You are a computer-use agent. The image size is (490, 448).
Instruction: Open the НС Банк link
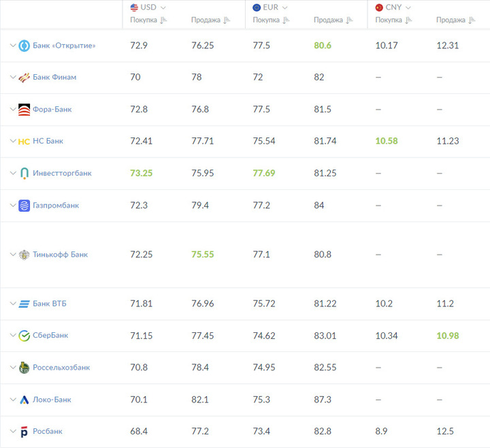pyautogui.click(x=48, y=141)
